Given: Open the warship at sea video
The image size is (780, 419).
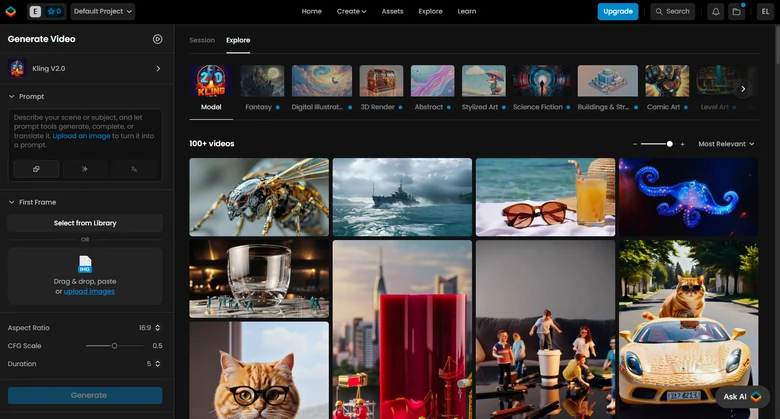Looking at the screenshot, I should (402, 197).
